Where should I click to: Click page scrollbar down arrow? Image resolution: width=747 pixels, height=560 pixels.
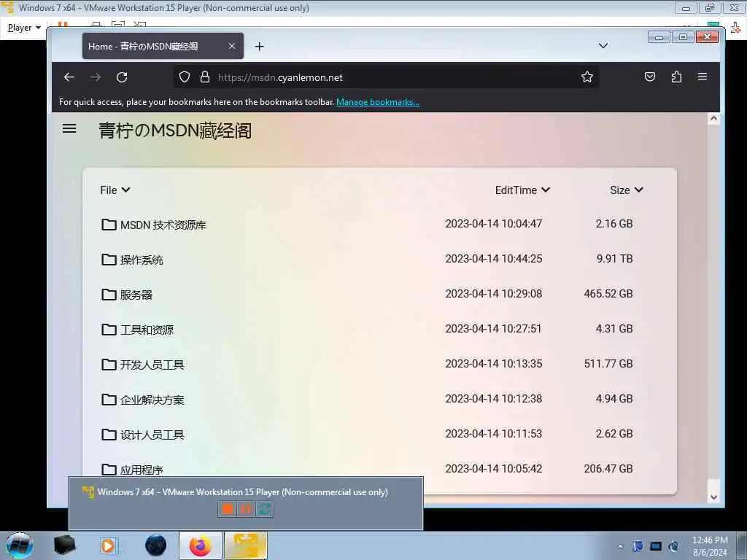click(713, 497)
